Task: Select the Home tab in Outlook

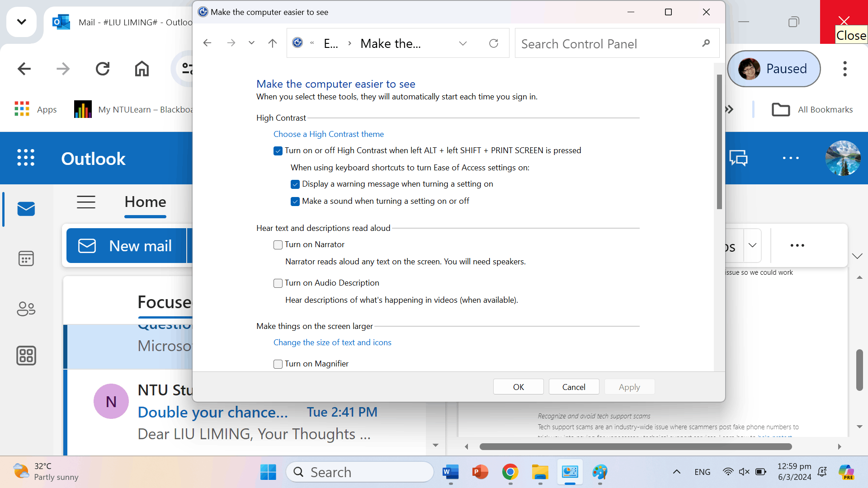Action: coord(145,202)
